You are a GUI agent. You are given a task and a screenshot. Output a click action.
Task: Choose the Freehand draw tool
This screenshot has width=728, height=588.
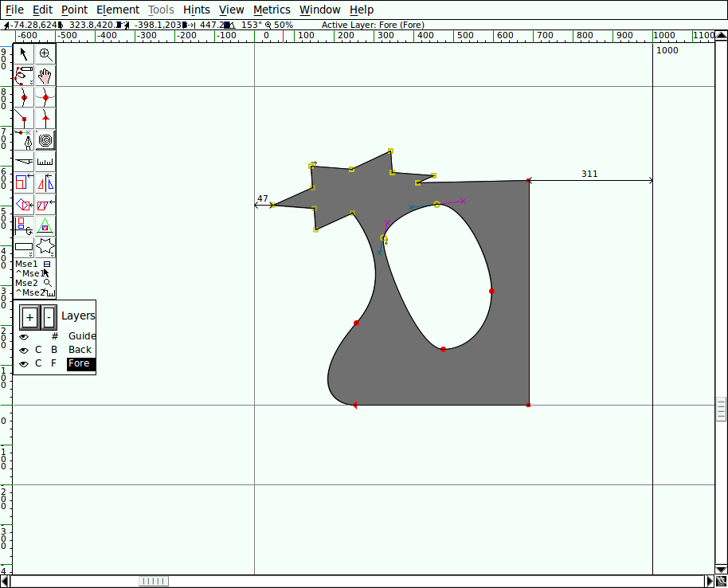[x=24, y=76]
